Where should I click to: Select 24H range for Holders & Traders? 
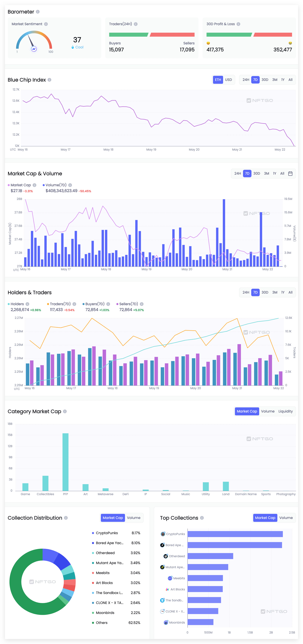[246, 292]
